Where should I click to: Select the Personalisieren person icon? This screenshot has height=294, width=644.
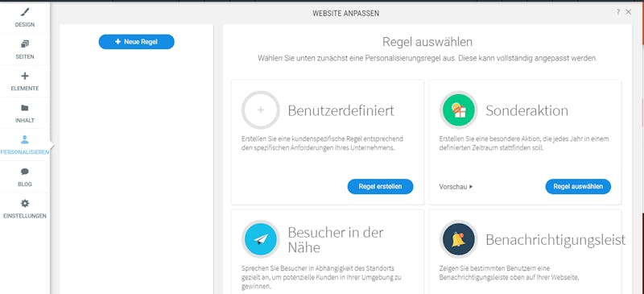25,139
